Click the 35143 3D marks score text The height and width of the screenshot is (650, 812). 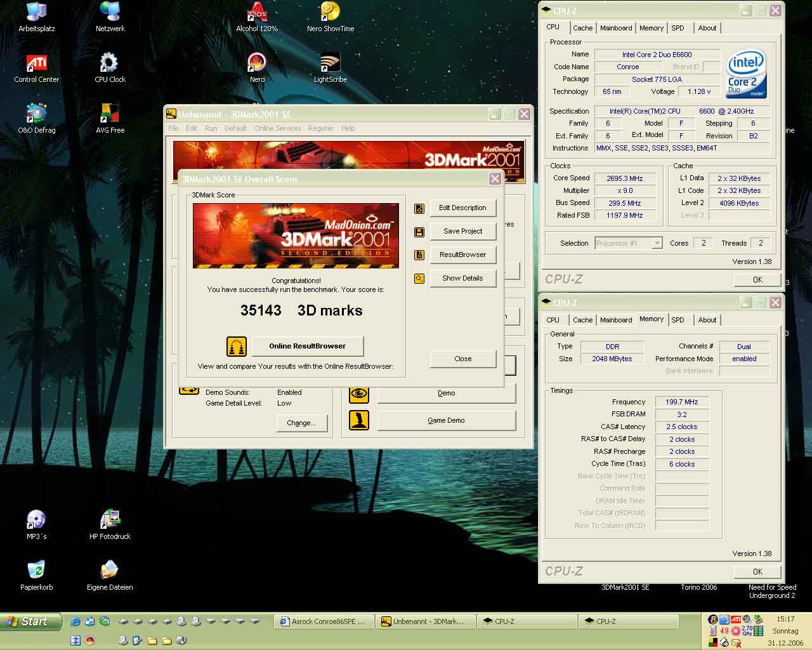tap(301, 310)
